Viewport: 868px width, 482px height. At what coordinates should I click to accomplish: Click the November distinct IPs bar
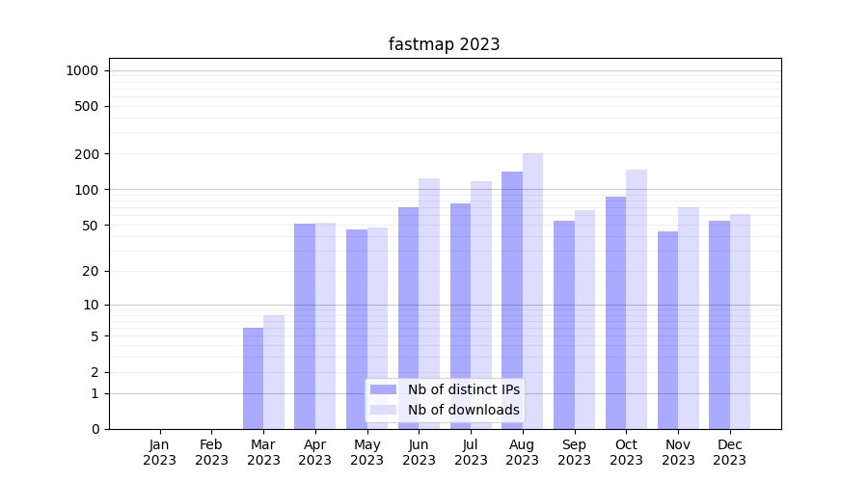pyautogui.click(x=667, y=330)
